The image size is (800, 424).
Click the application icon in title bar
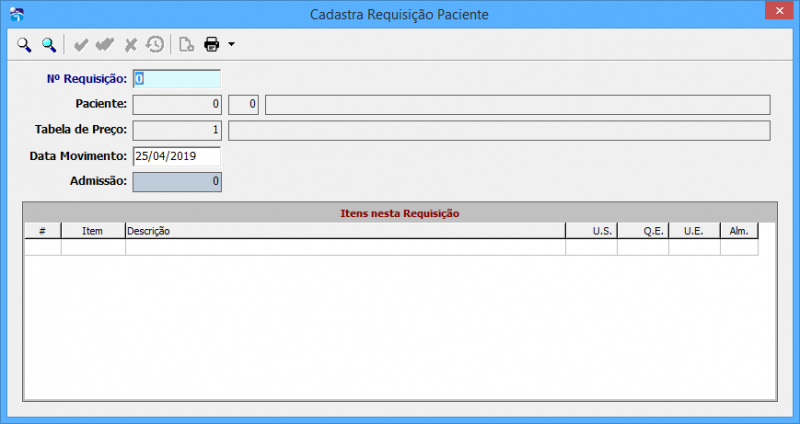pyautogui.click(x=16, y=14)
